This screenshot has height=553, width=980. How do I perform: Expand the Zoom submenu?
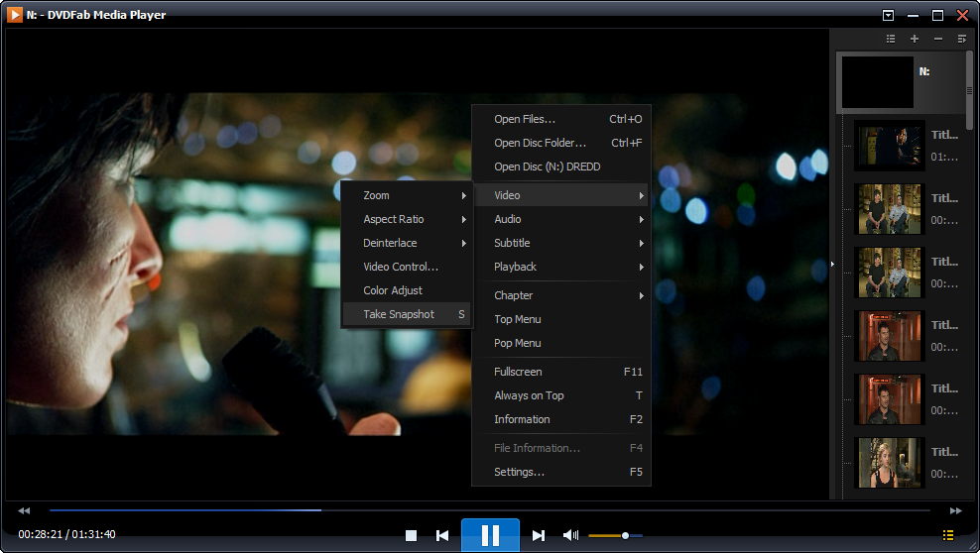click(407, 195)
